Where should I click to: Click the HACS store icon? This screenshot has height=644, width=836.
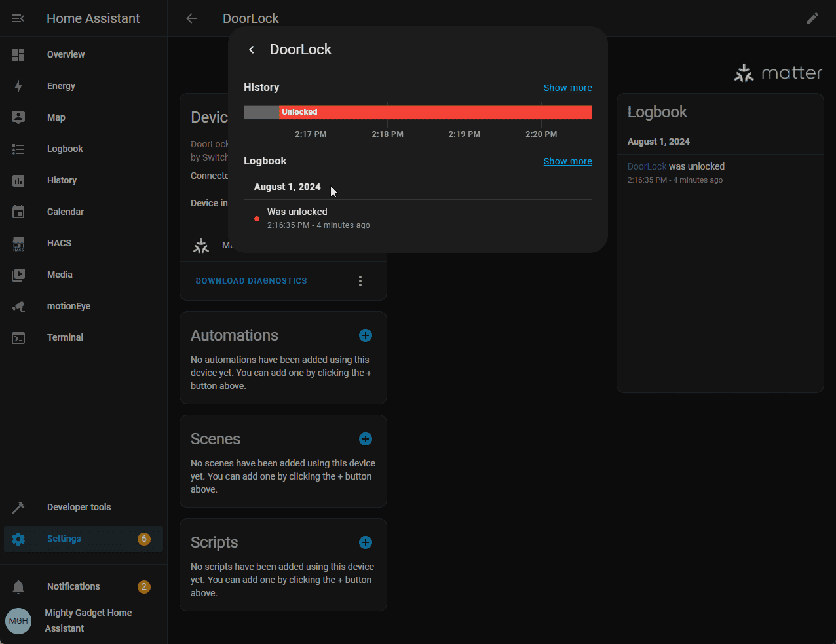(x=18, y=243)
